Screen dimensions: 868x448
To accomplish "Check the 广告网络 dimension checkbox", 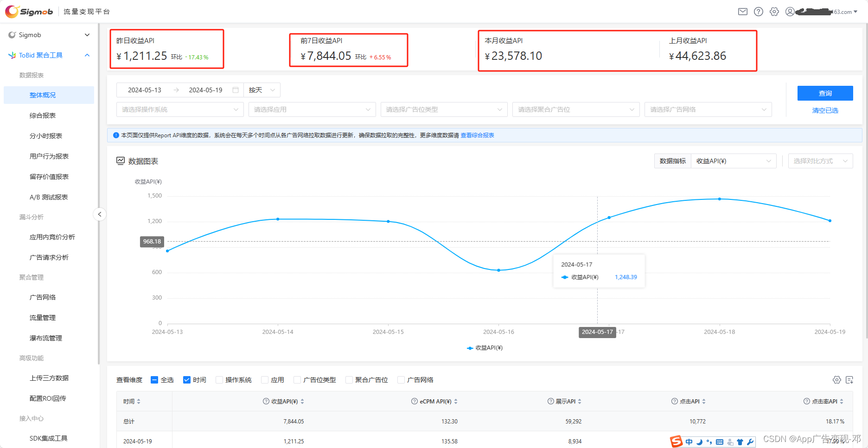I will pyautogui.click(x=401, y=380).
